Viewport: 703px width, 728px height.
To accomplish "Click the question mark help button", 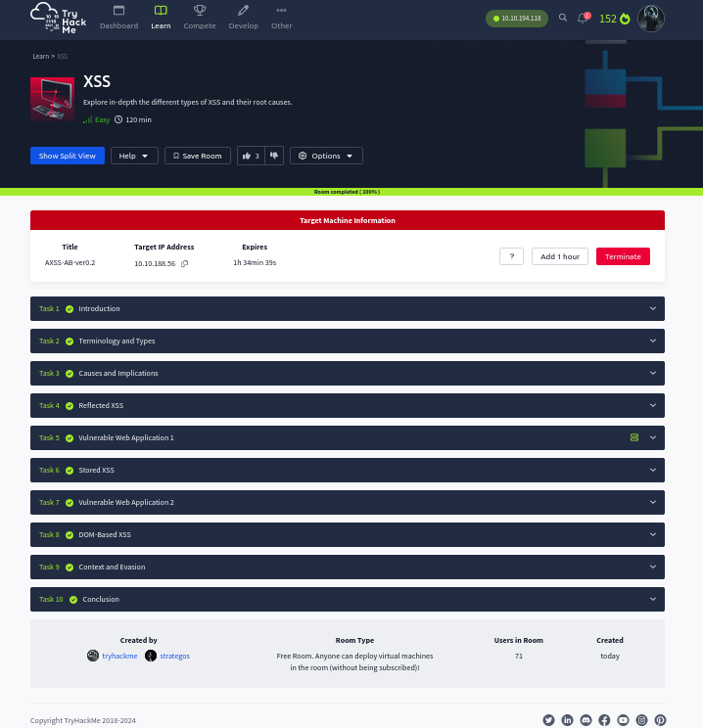I will [x=511, y=256].
